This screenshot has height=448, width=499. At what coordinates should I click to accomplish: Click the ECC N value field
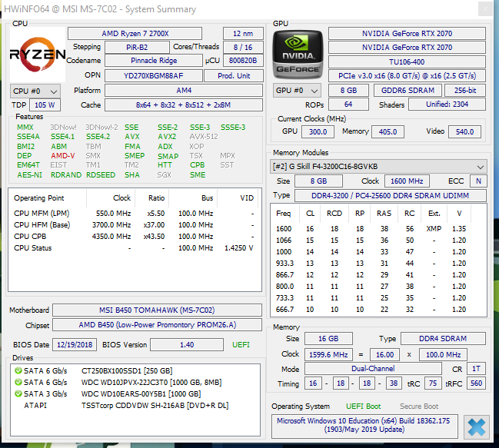pos(478,181)
